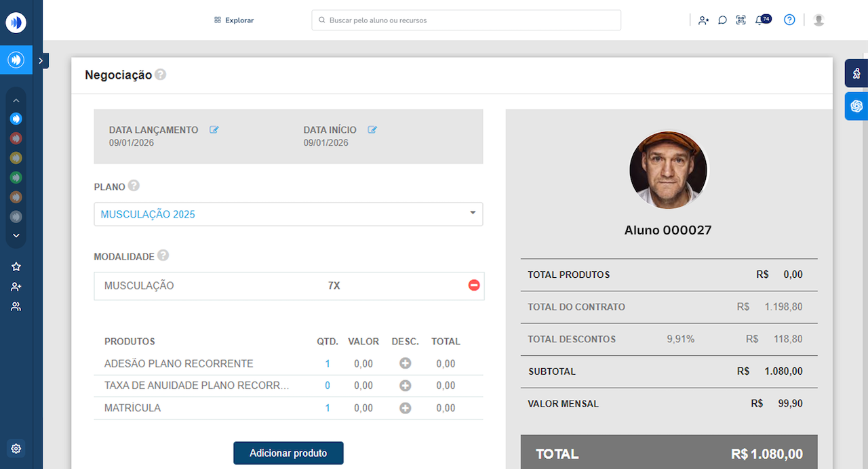Click the Adicionar produto button
Screen dimensions: 868x469
288,453
